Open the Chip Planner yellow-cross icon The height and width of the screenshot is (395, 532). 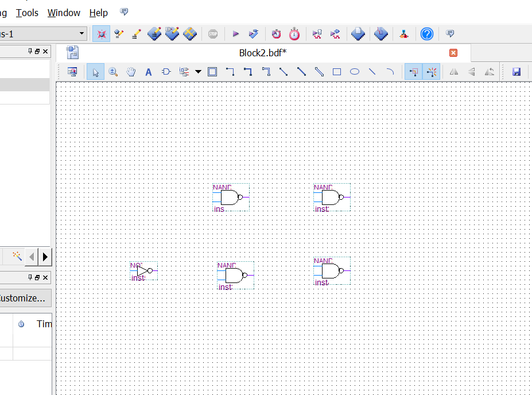point(190,34)
